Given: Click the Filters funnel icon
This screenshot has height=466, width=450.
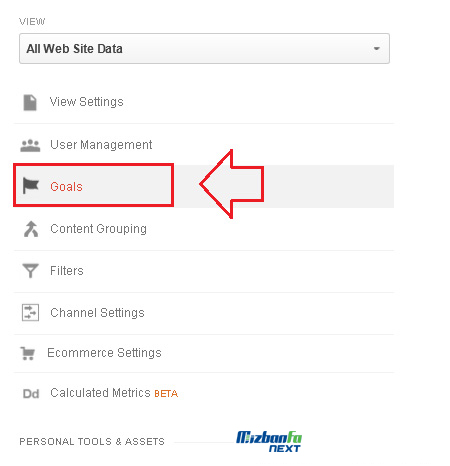Looking at the screenshot, I should 30,271.
